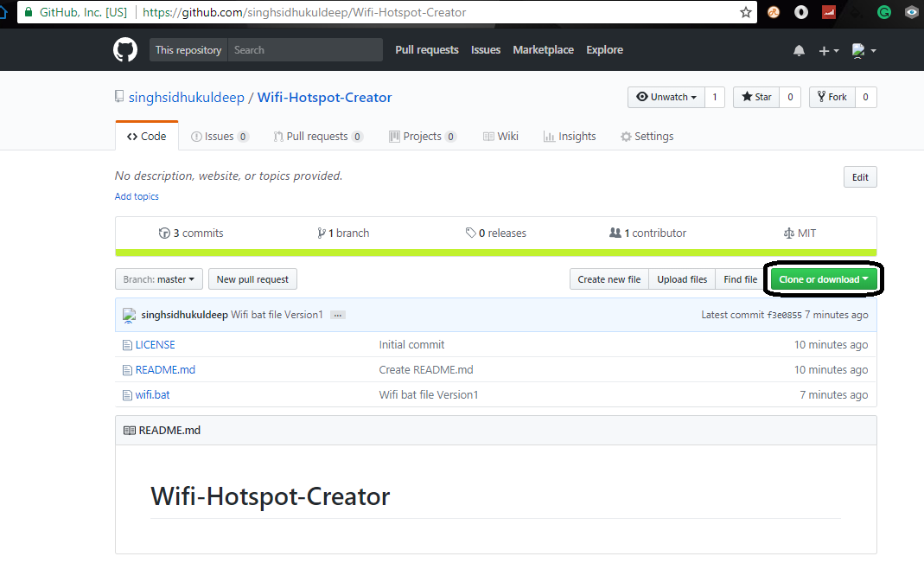This screenshot has width=924, height=582.
Task: Click the browser address bar URL
Action: pyautogui.click(x=304, y=12)
